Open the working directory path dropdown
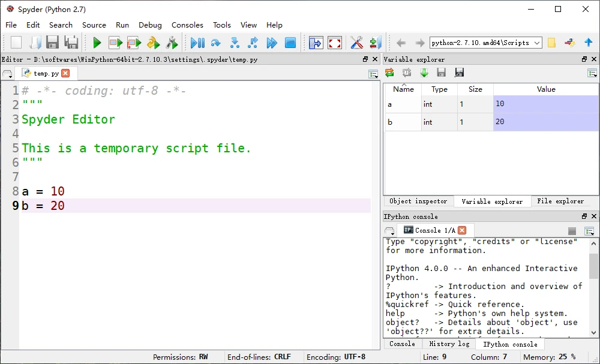The image size is (600, 364). (x=537, y=43)
